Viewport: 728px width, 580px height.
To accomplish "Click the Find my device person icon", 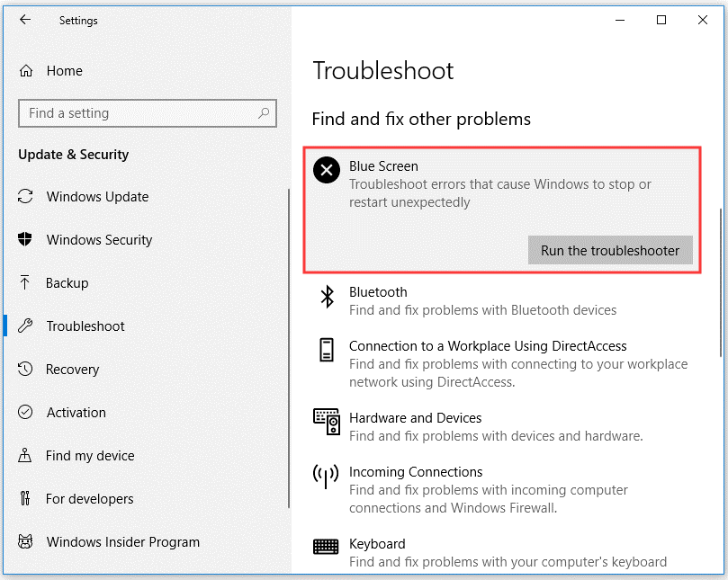I will [24, 455].
